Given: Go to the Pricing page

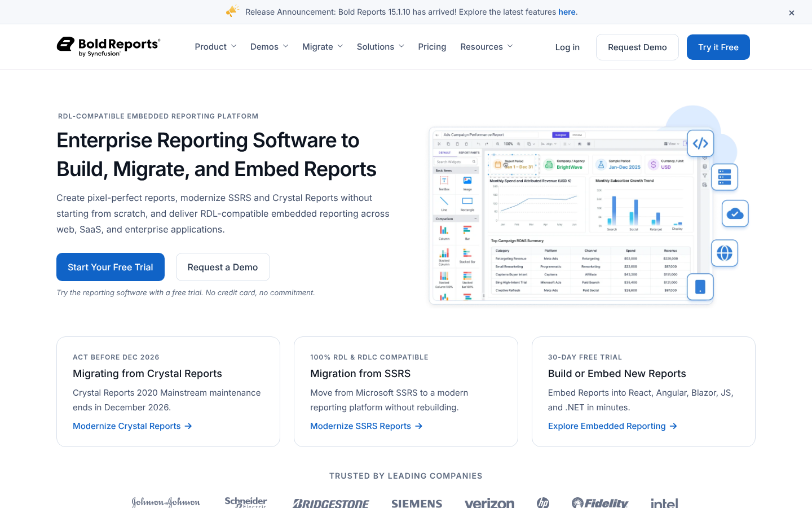Looking at the screenshot, I should click(x=432, y=47).
